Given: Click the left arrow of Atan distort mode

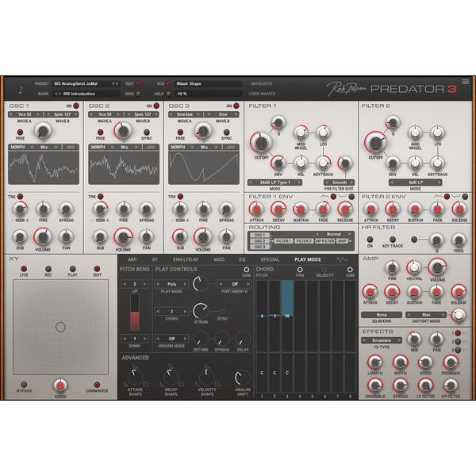Looking at the screenshot, I should [409, 315].
